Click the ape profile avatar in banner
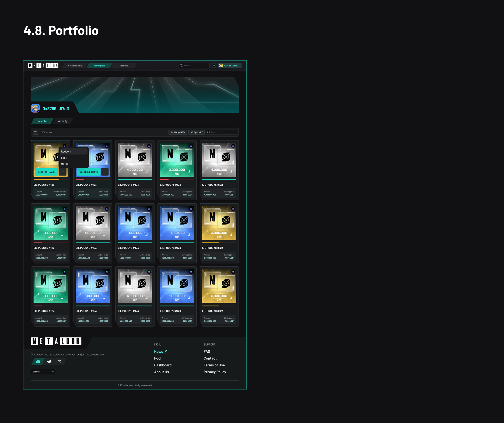Image resolution: width=504 pixels, height=423 pixels. [x=35, y=108]
